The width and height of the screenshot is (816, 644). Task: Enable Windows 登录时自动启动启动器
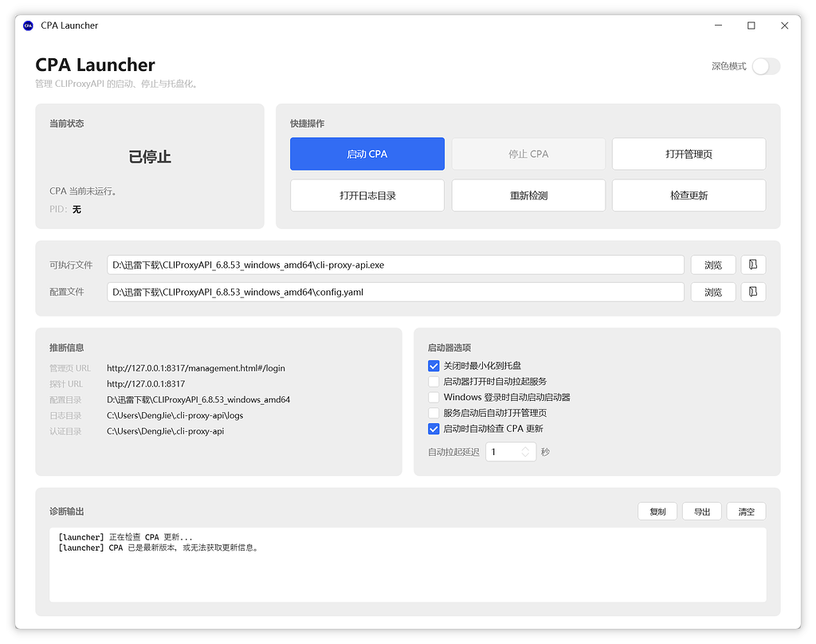click(433, 397)
